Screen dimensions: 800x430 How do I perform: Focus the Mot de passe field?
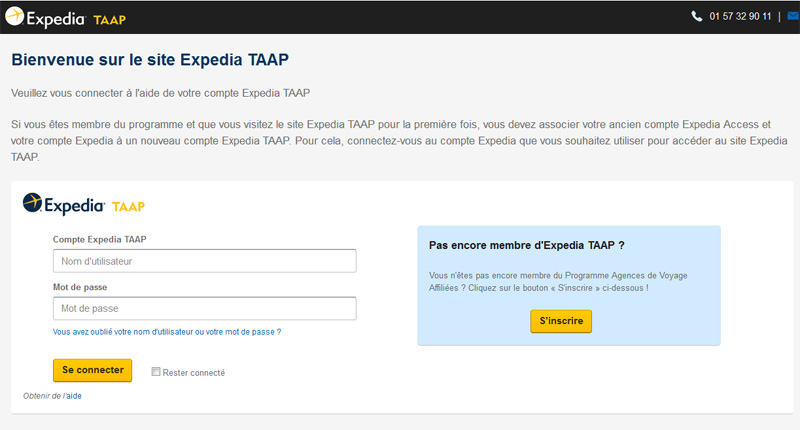[x=205, y=309]
